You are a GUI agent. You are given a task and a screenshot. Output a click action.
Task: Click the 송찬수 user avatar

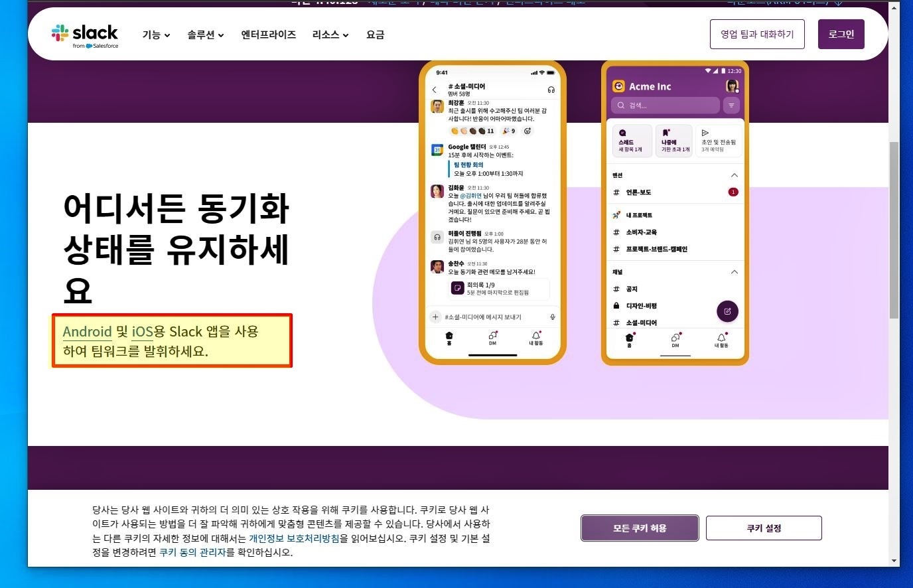click(437, 267)
